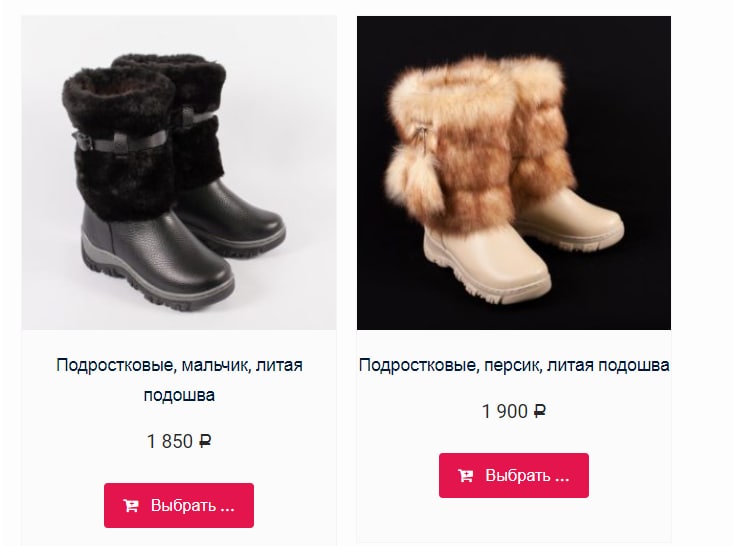Click the ellipsis on the left Выбрать button

[x=227, y=508]
